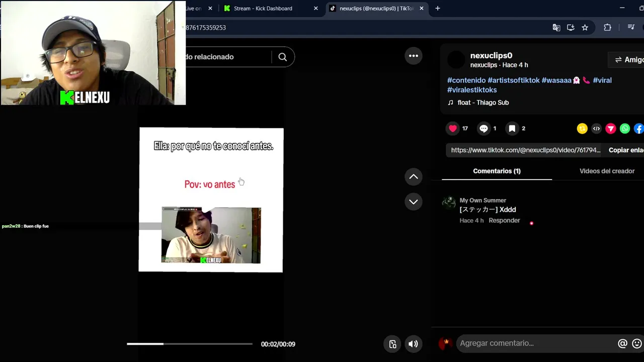Click the Agregar comentario input field
This screenshot has width=644, height=362.
[x=536, y=343]
